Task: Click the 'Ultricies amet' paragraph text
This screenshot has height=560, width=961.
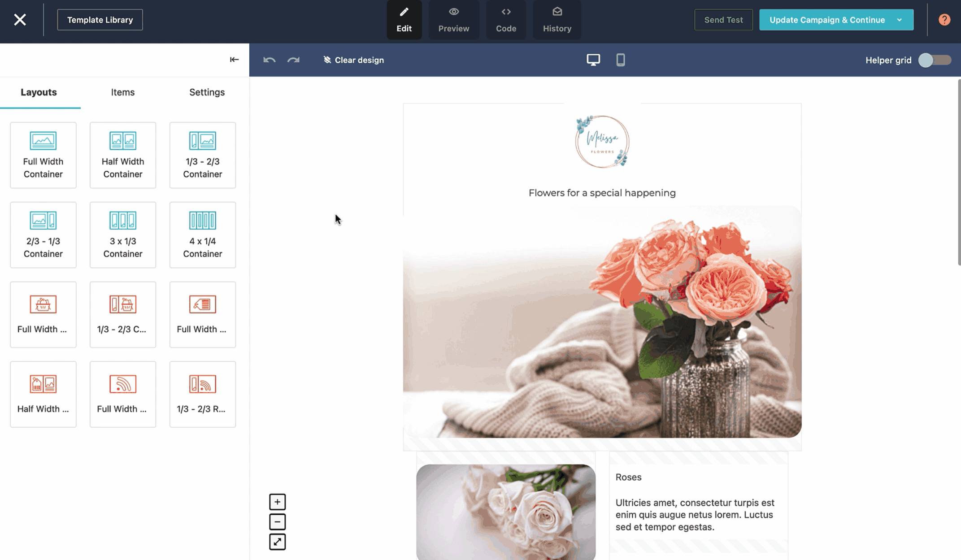Action: click(x=695, y=515)
